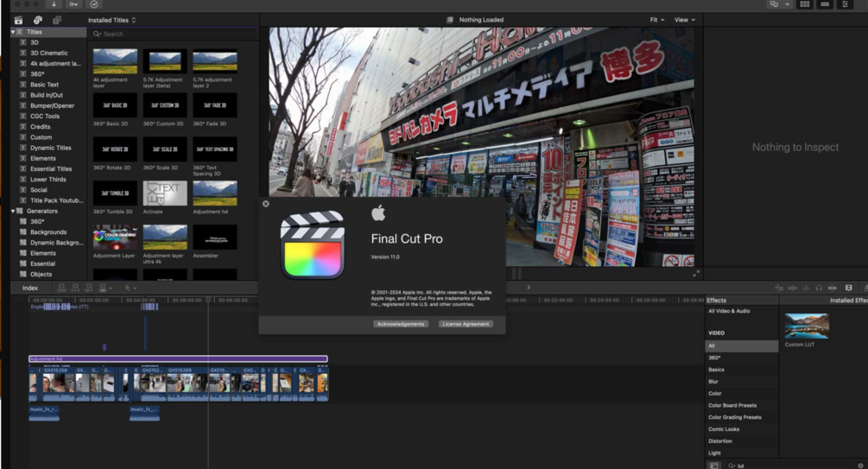Collapse the Titles category triangle
Image resolution: width=868 pixels, height=469 pixels.
(x=13, y=32)
